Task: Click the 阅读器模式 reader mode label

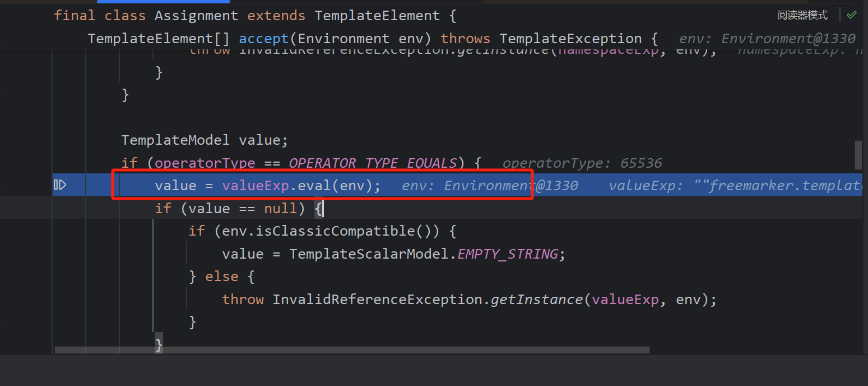Action: point(802,15)
